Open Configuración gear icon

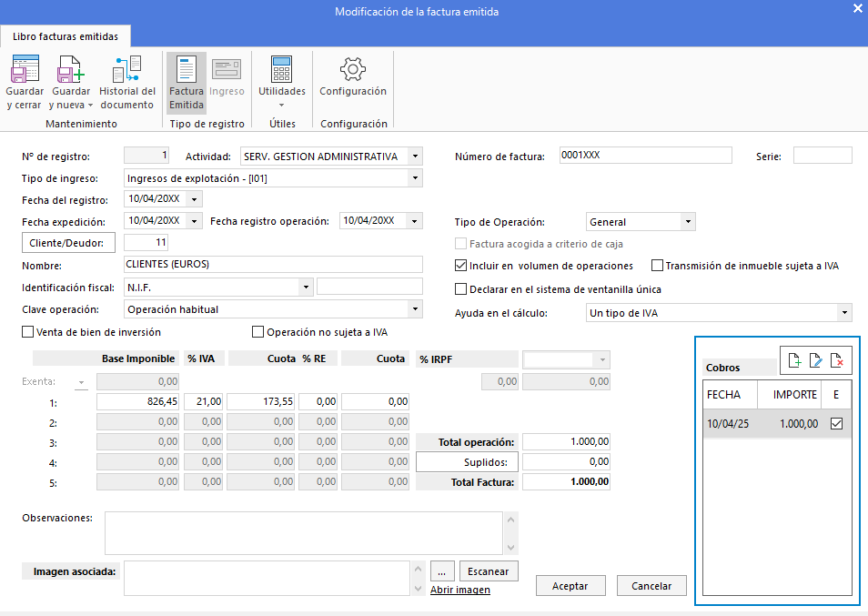click(353, 69)
